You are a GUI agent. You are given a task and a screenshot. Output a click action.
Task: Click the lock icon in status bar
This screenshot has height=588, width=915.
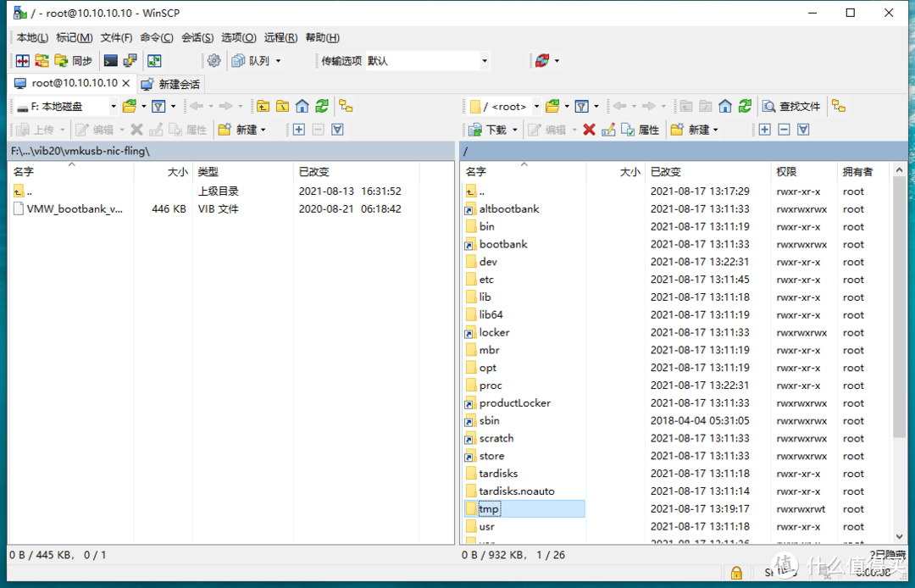click(736, 572)
